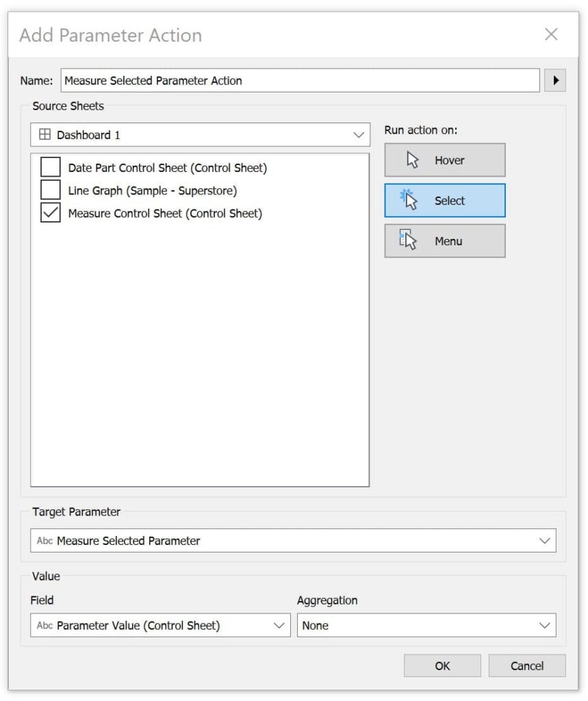Select the Menu run action option
Screen dimensions: 588x701
coord(445,240)
